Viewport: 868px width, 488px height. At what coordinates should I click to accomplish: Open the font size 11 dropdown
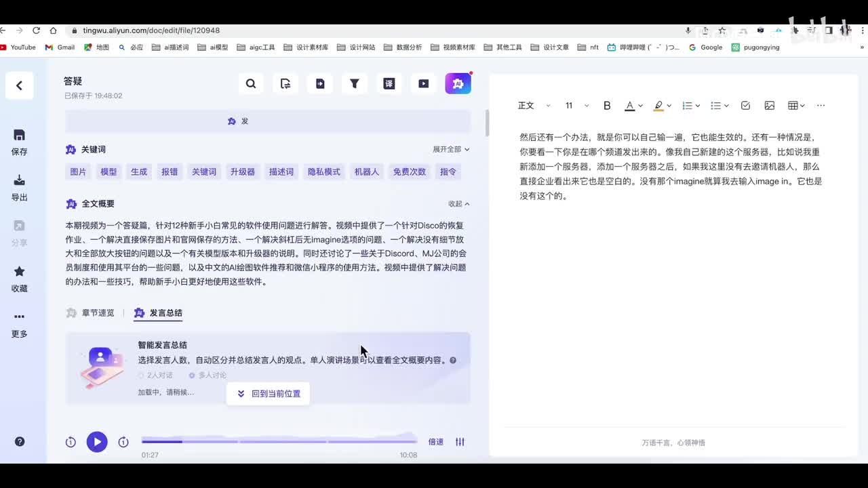576,106
